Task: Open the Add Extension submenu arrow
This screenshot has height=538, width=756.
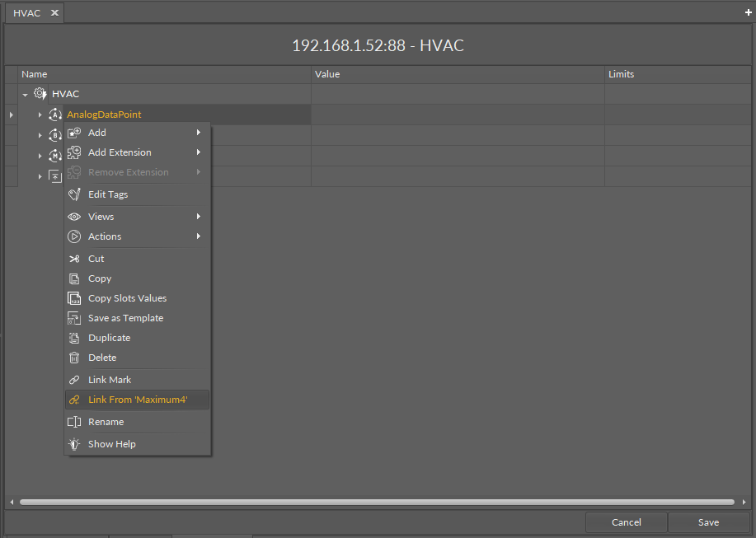Action: 199,152
